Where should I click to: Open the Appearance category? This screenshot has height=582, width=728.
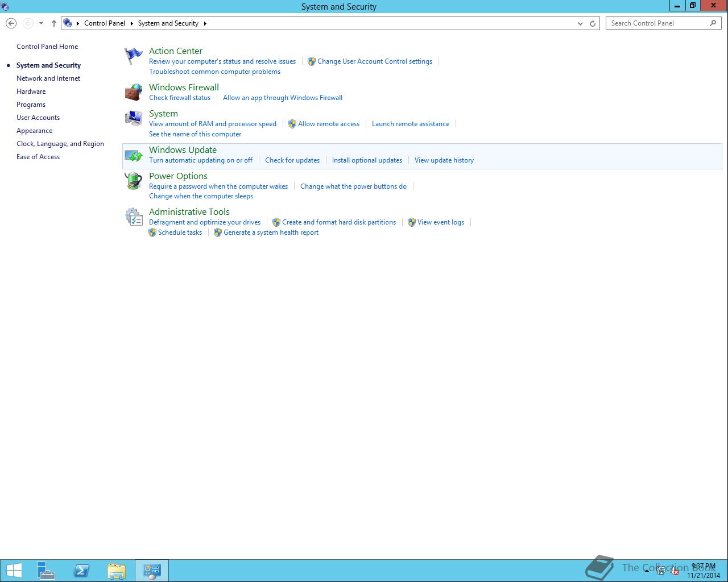tap(34, 131)
